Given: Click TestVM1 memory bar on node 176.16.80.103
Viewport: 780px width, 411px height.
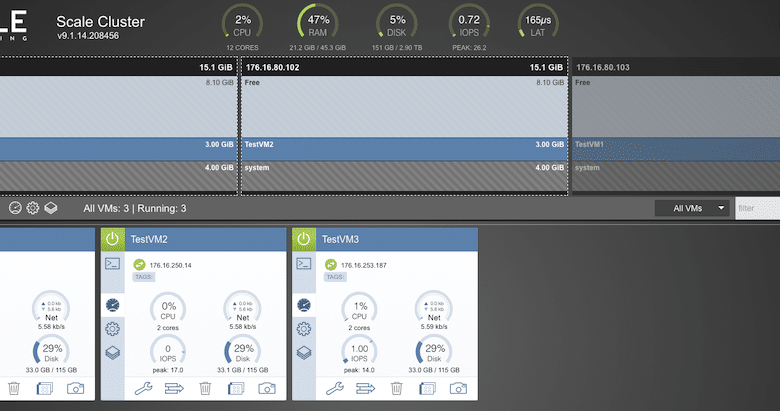Looking at the screenshot, I should click(x=676, y=149).
